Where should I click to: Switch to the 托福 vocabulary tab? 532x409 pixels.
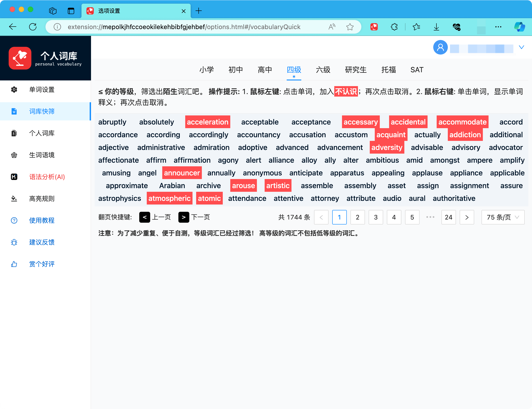(x=388, y=70)
